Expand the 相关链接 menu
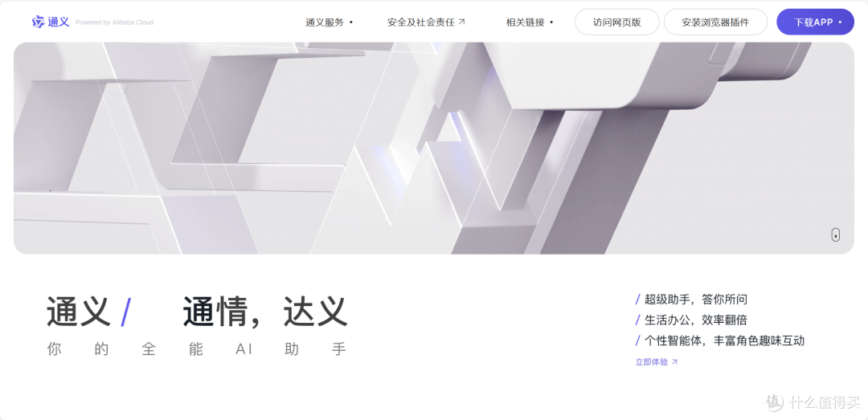868x420 pixels. pos(529,22)
